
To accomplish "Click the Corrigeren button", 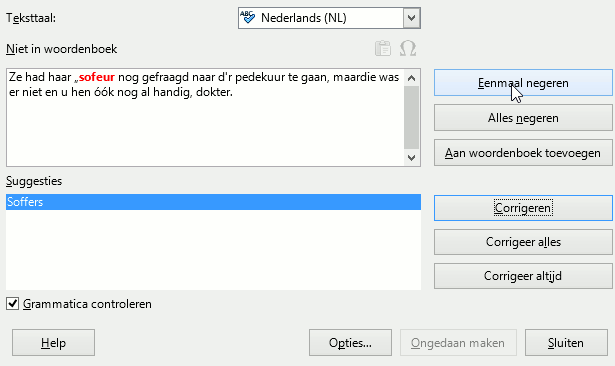I will pos(523,208).
